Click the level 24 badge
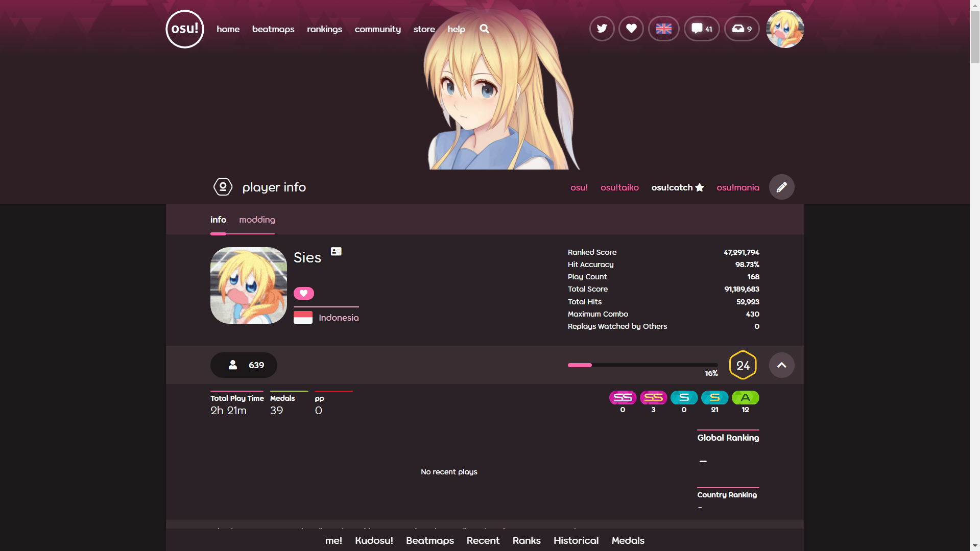 (x=743, y=365)
